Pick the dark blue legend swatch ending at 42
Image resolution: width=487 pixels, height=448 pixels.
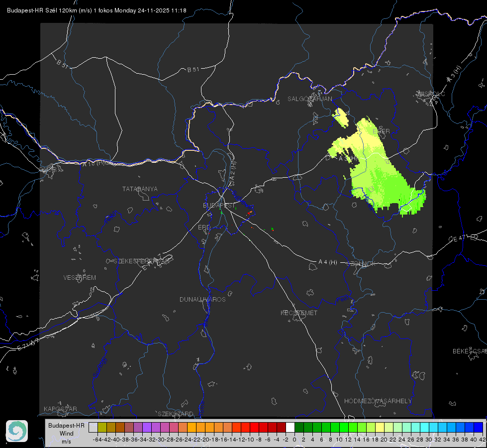click(x=479, y=427)
